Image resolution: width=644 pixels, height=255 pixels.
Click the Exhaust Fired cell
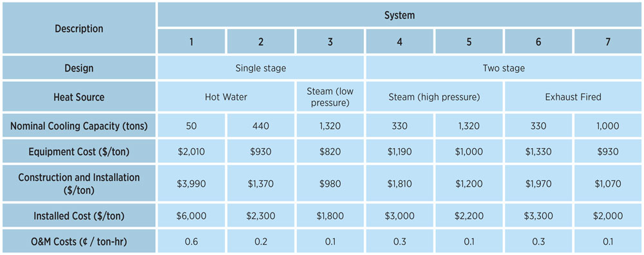[x=573, y=97]
